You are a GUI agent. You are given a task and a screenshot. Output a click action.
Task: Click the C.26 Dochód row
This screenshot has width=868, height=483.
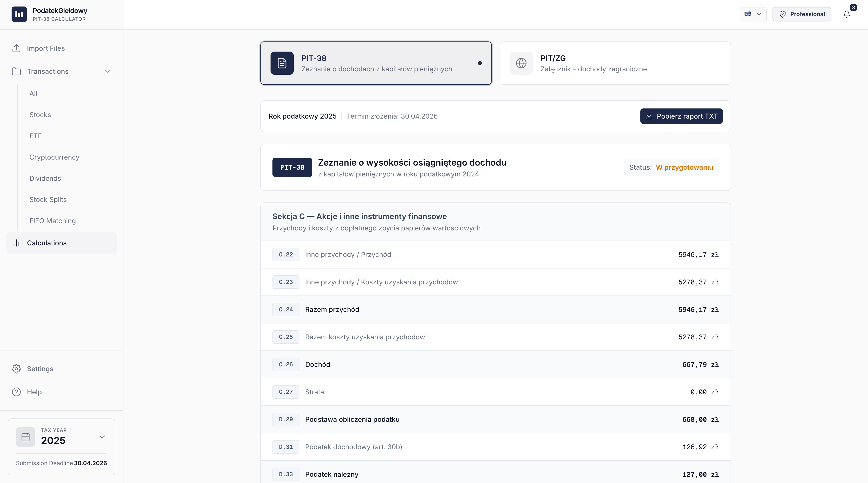(x=495, y=364)
